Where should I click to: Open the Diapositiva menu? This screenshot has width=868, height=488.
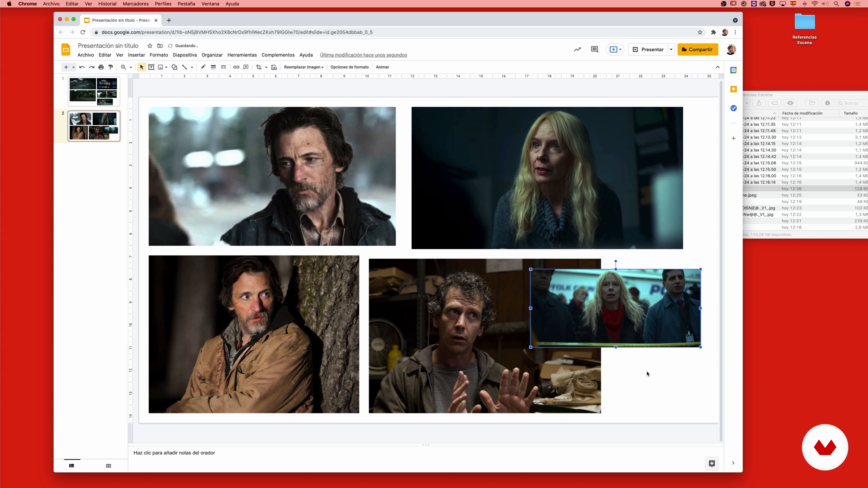185,55
